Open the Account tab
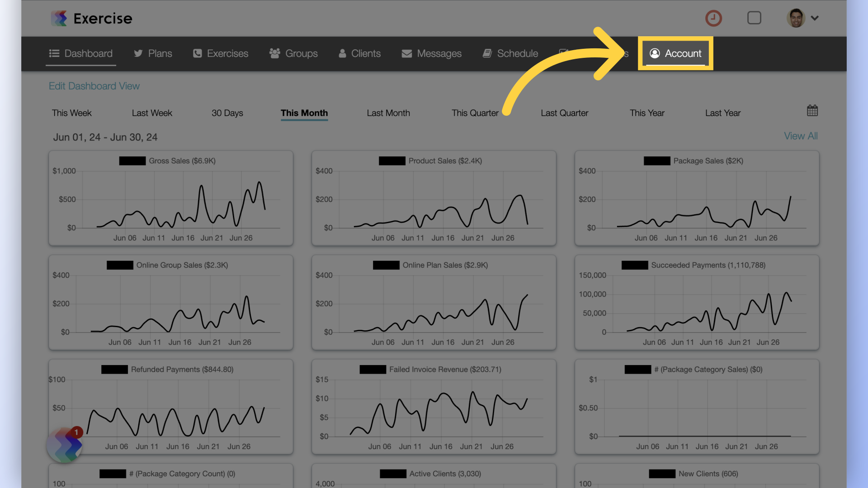The image size is (868, 488). click(675, 53)
